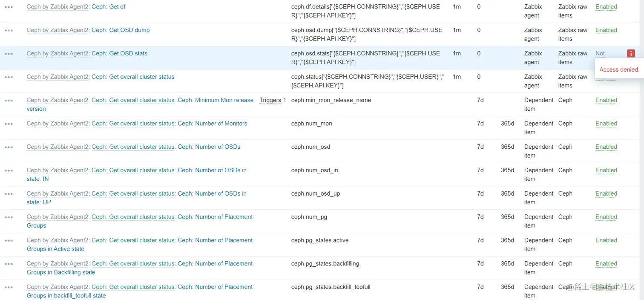Image resolution: width=644 pixels, height=300 pixels.
Task: Open Triggers link for Minimum Mon release version
Action: (x=270, y=101)
